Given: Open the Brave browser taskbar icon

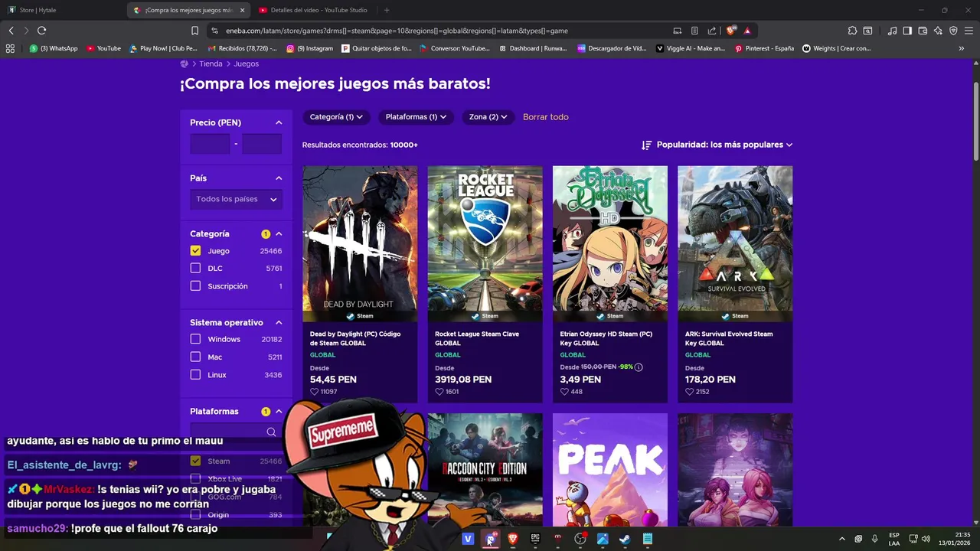Looking at the screenshot, I should 513,539.
